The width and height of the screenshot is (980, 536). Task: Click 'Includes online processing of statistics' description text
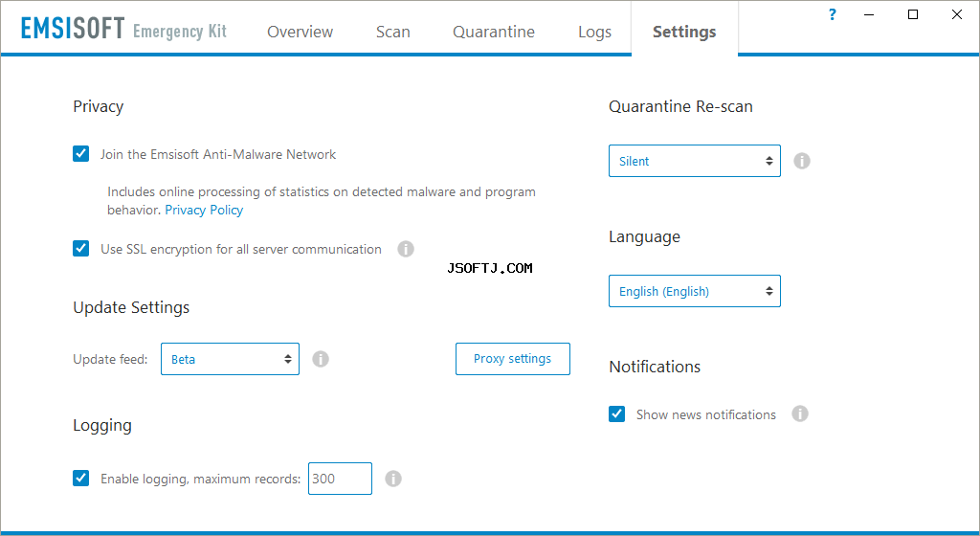point(322,201)
